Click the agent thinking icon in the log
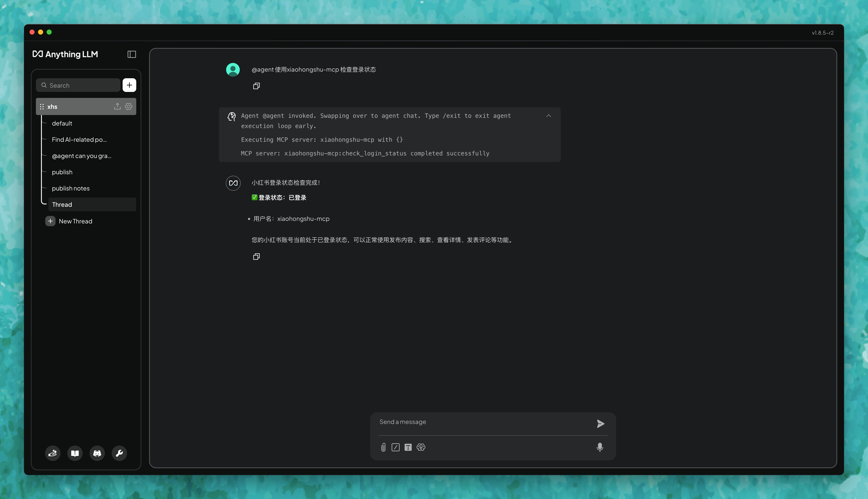This screenshot has width=868, height=499. click(232, 117)
